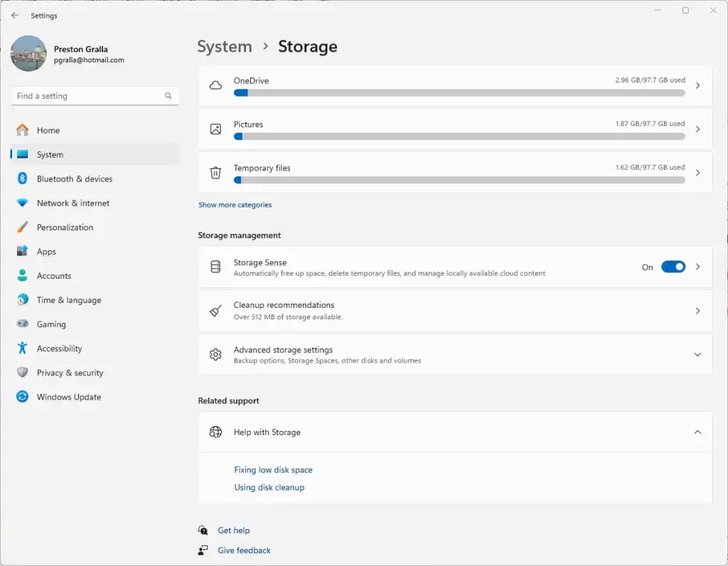Click the search magnifier icon
The height and width of the screenshot is (566, 728).
(x=168, y=96)
